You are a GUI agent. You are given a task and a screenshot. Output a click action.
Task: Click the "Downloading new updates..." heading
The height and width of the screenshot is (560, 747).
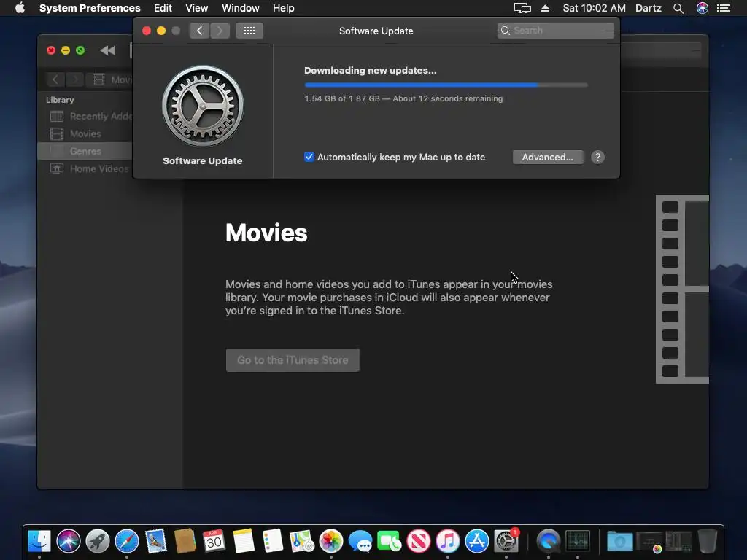[370, 71]
